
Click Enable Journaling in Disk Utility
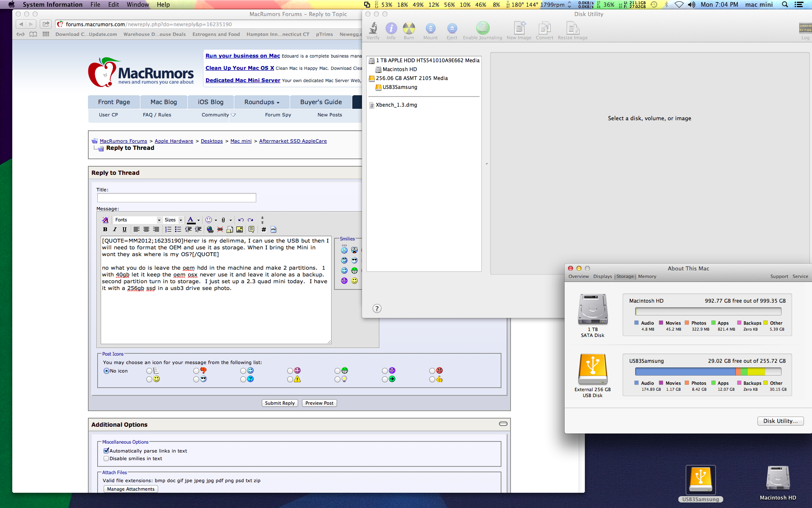coord(483,31)
